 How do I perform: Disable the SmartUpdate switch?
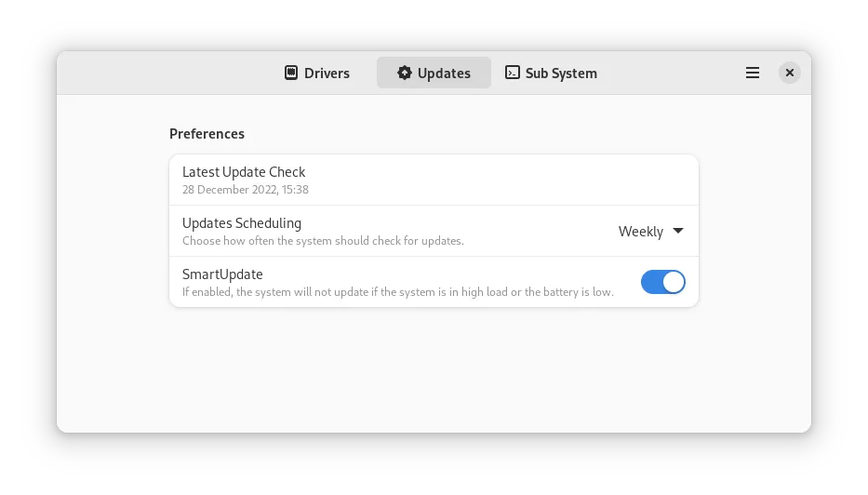tap(662, 282)
